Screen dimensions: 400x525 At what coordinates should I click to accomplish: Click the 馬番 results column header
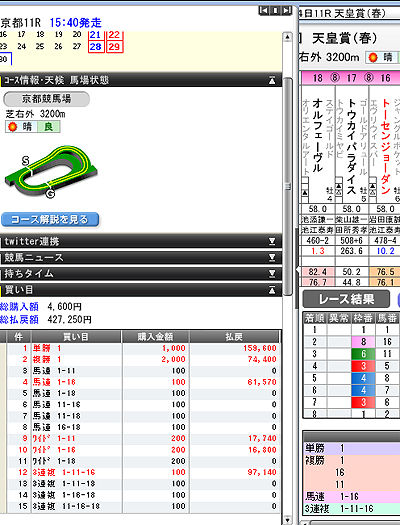[x=387, y=318]
